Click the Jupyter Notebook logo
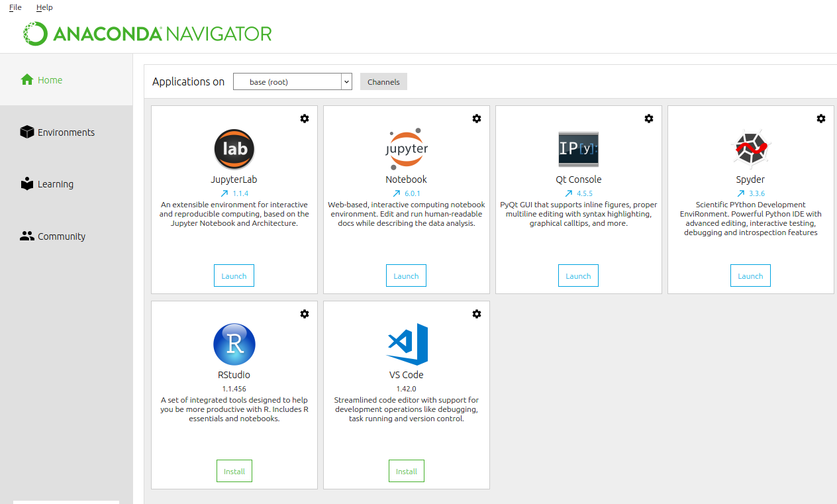Screen dimensions: 837x504 [407, 149]
